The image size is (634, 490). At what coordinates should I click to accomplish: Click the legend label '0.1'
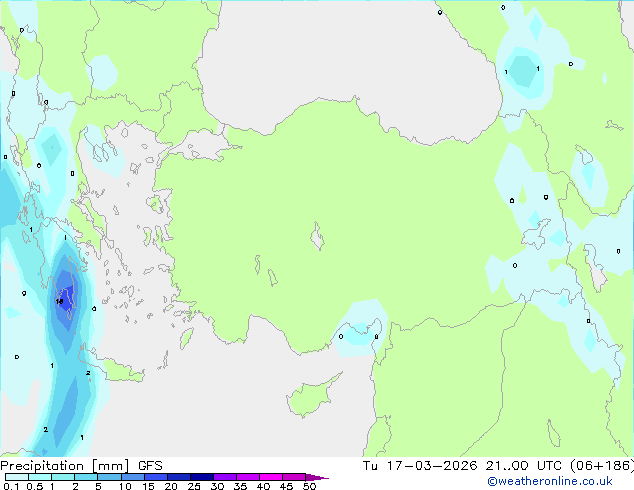click(11, 486)
